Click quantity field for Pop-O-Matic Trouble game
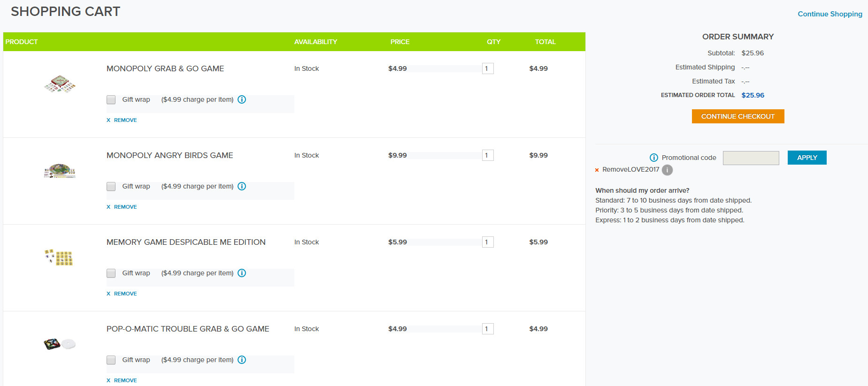 (x=487, y=329)
